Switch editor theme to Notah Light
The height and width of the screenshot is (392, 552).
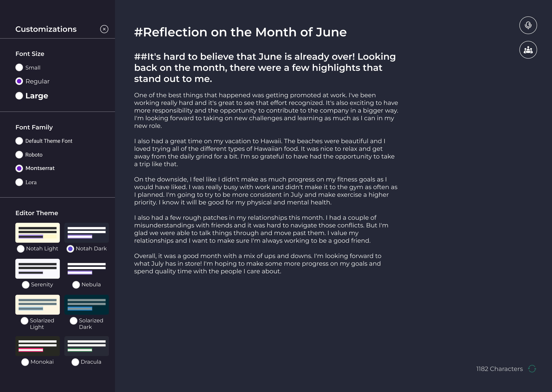point(21,249)
